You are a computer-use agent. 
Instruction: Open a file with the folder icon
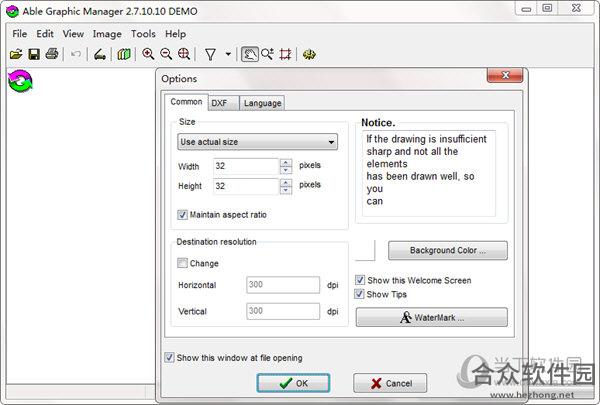tap(16, 54)
